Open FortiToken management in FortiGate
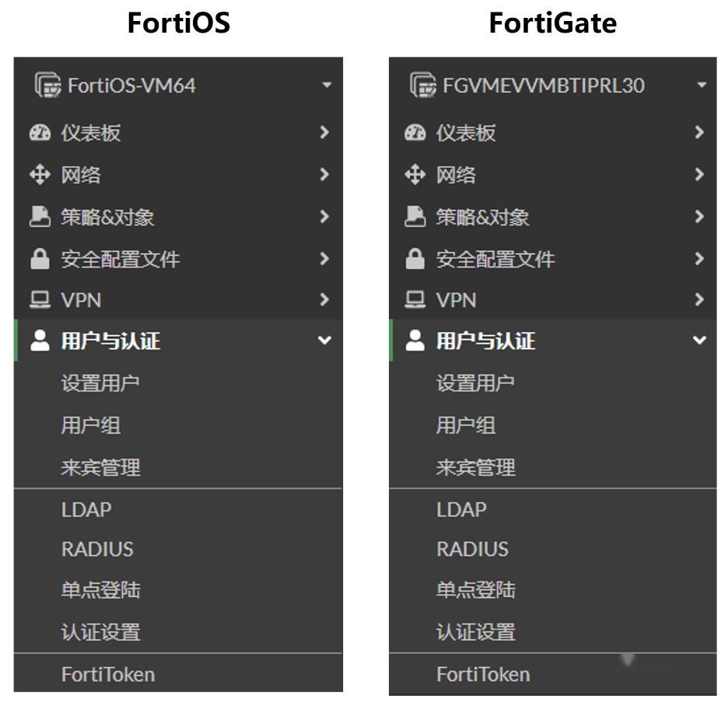This screenshot has width=728, height=702. tap(483, 673)
